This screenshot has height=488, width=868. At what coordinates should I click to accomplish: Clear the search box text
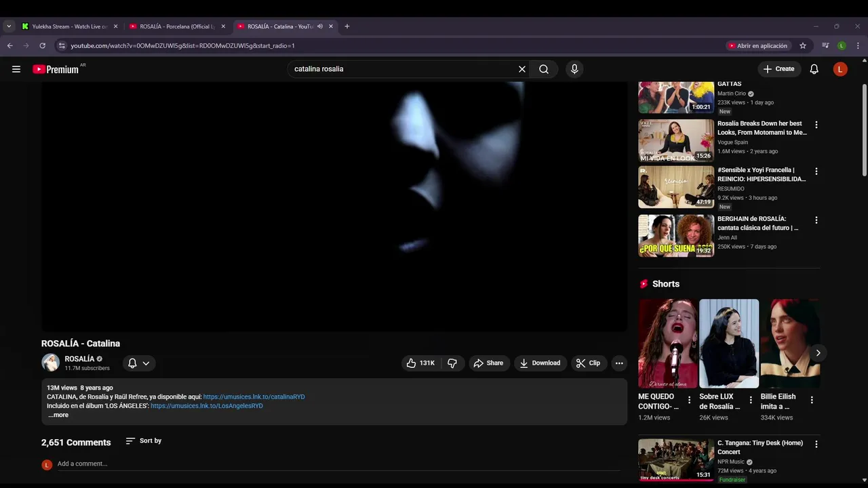coord(522,69)
